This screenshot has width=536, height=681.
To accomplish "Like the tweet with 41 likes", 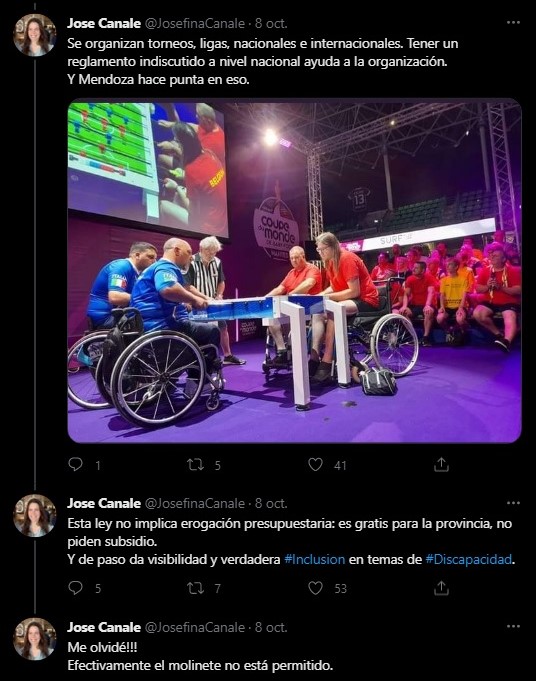I will 315,465.
